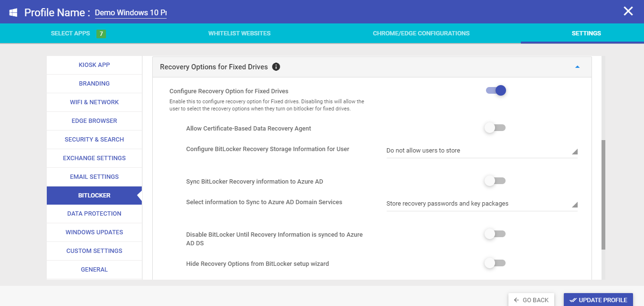Viewport: 644px width, 306px height.
Task: Open Store recovery passwords and key packages dropdown
Action: pyautogui.click(x=482, y=204)
